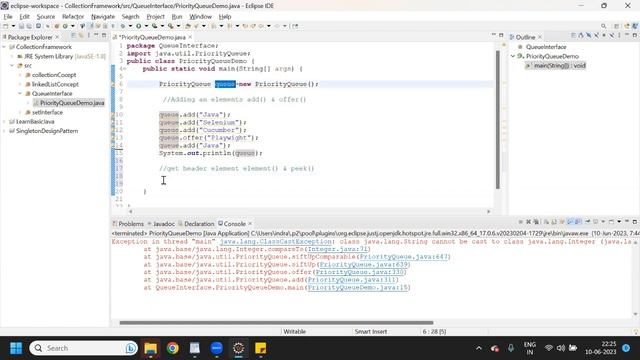This screenshot has width=640, height=360.
Task: Switch to the Problems tab
Action: pyautogui.click(x=128, y=224)
